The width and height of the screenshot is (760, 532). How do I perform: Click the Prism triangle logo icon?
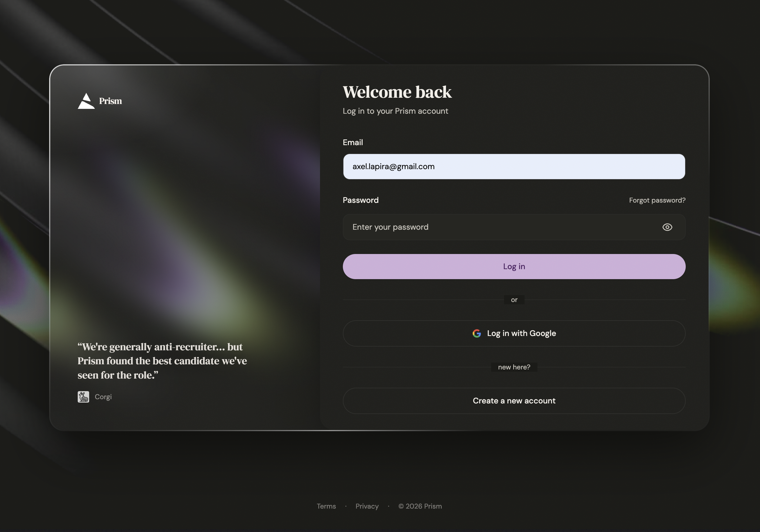pyautogui.click(x=86, y=101)
